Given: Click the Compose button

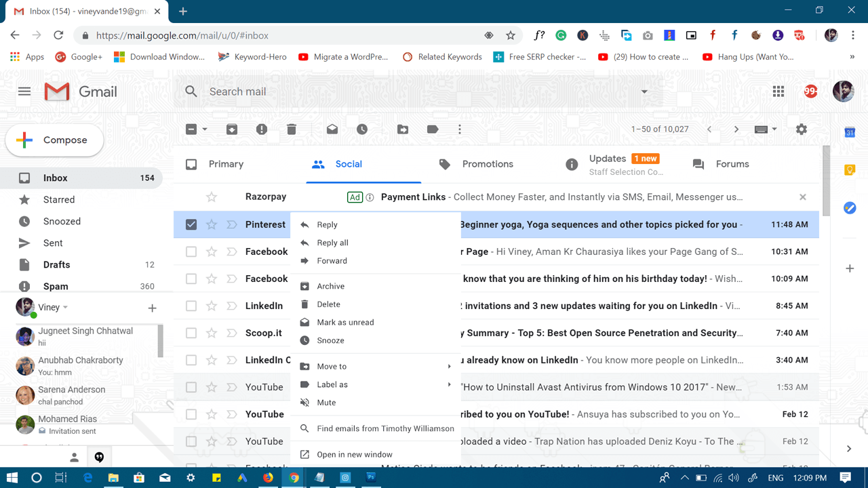Looking at the screenshot, I should pyautogui.click(x=54, y=140).
